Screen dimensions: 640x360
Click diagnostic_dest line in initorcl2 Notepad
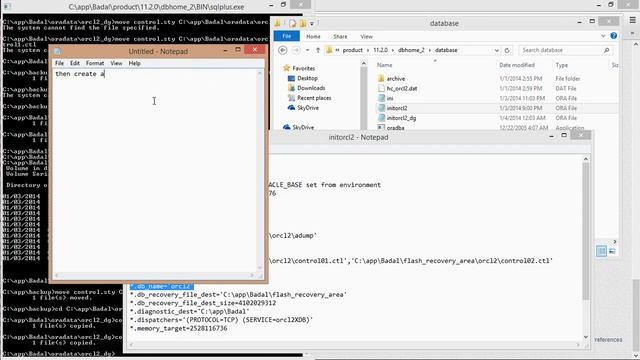189,311
